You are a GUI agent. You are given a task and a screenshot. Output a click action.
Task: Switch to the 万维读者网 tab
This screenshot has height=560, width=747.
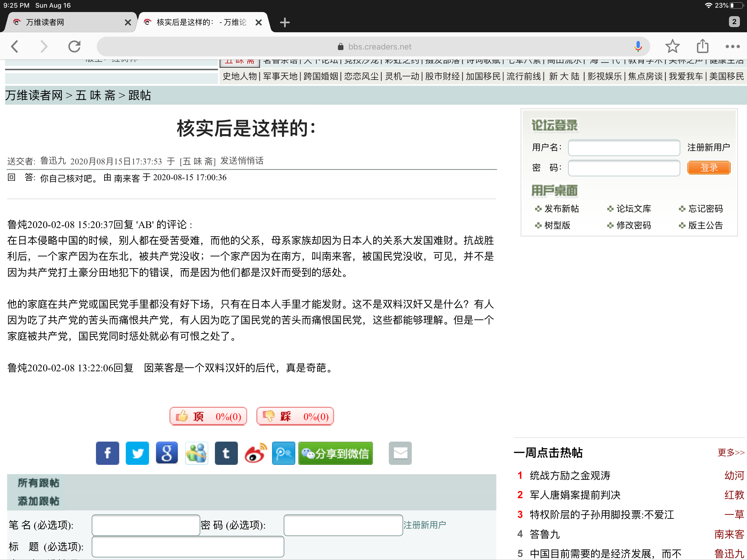[x=68, y=22]
